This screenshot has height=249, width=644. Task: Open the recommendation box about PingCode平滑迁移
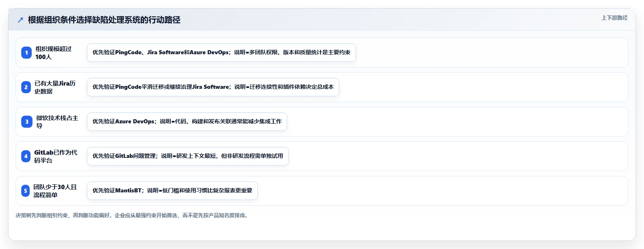213,87
